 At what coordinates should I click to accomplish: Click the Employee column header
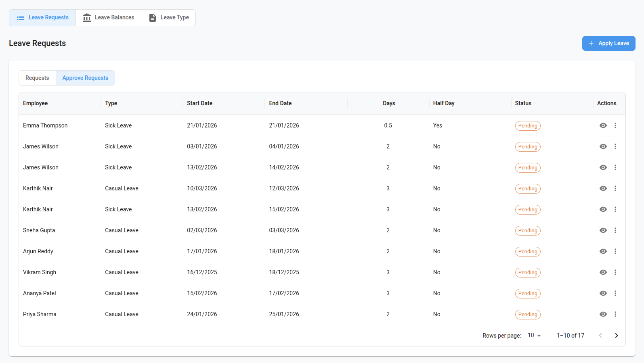pos(36,103)
